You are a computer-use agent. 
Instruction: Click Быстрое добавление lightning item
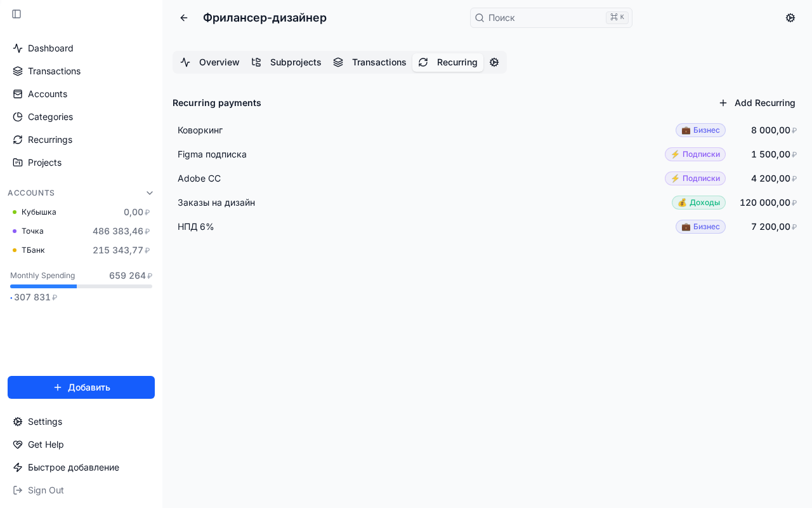point(73,467)
